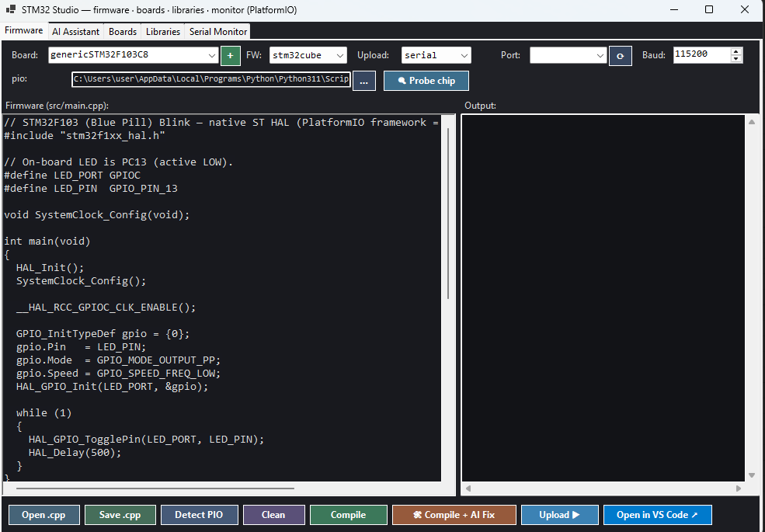Image resolution: width=765 pixels, height=532 pixels.
Task: Expand the empty Port dropdown
Action: pos(568,55)
